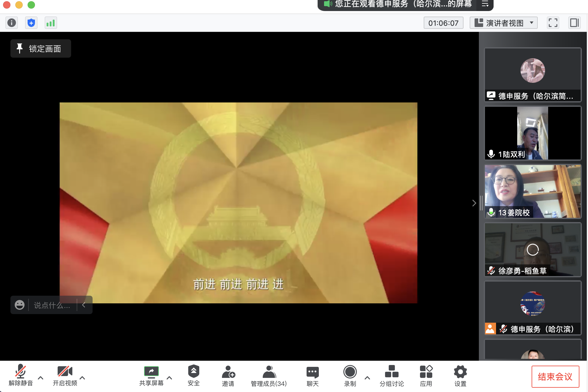Start sharing with 共享屏幕
This screenshot has width=588, height=392.
click(x=151, y=375)
